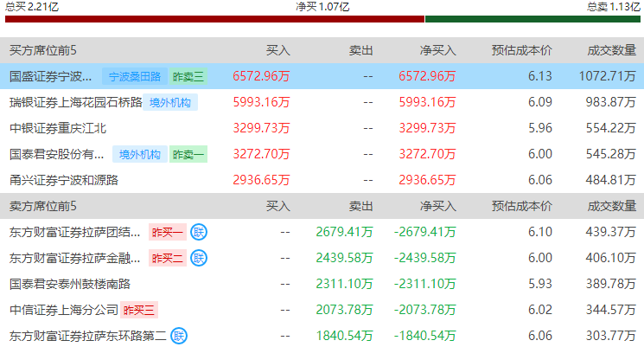Screen dimensions: 644x347
Task: Click estimated cost 6.13
Action: point(539,76)
